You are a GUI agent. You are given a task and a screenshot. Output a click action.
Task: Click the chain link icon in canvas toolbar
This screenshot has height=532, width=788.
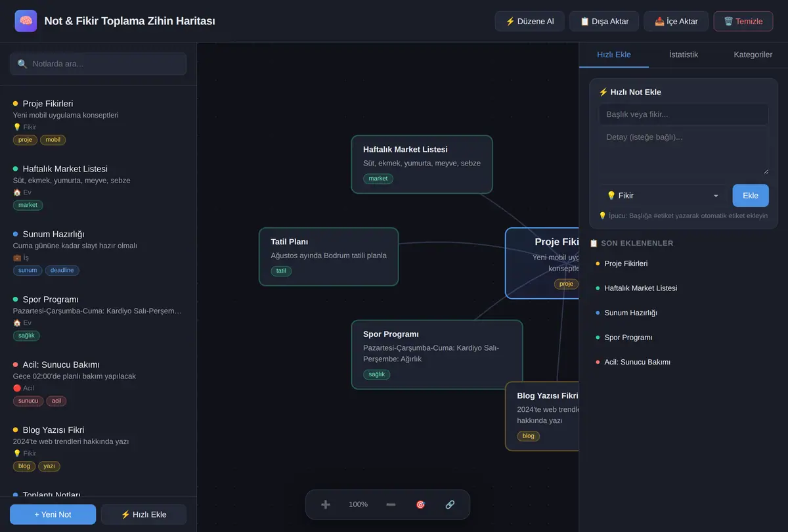[x=450, y=504]
